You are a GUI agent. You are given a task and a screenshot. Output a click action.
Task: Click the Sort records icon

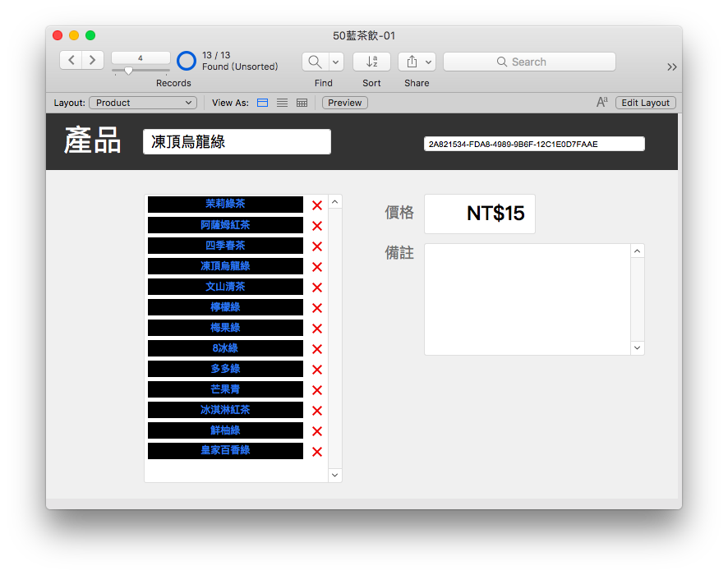click(371, 62)
